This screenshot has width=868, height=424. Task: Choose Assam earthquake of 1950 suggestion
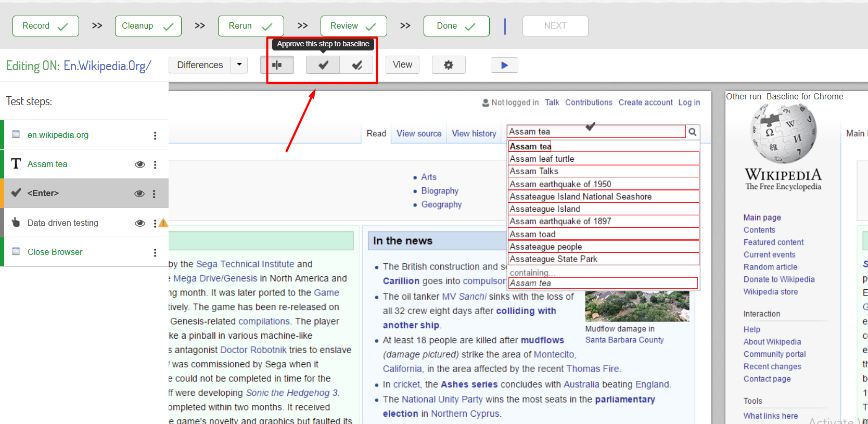(x=604, y=184)
